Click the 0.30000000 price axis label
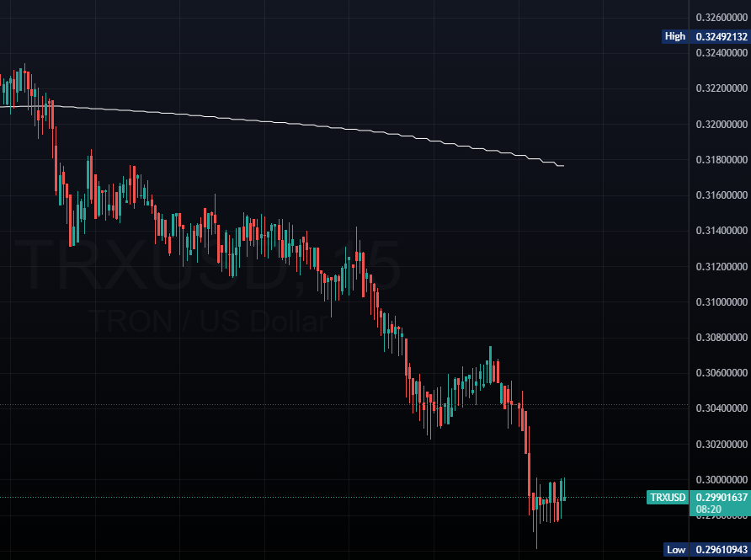 click(722, 479)
